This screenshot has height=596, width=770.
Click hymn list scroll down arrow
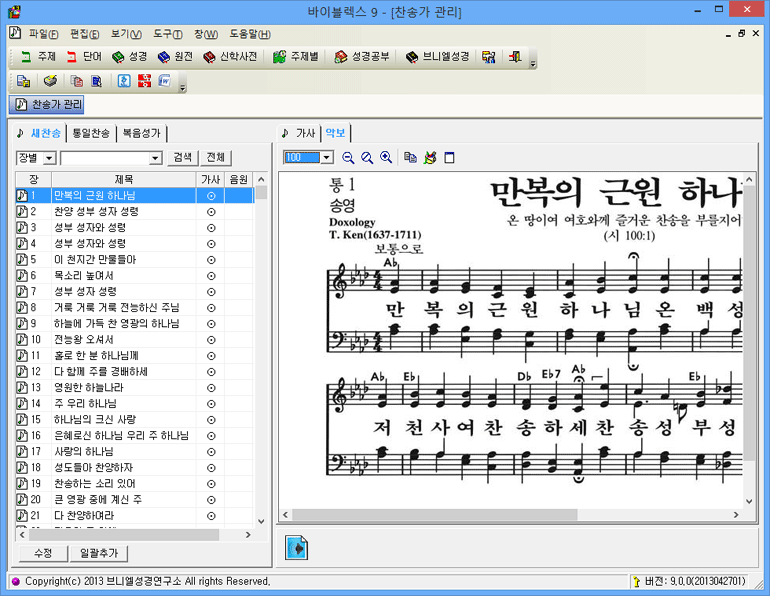pos(261,522)
